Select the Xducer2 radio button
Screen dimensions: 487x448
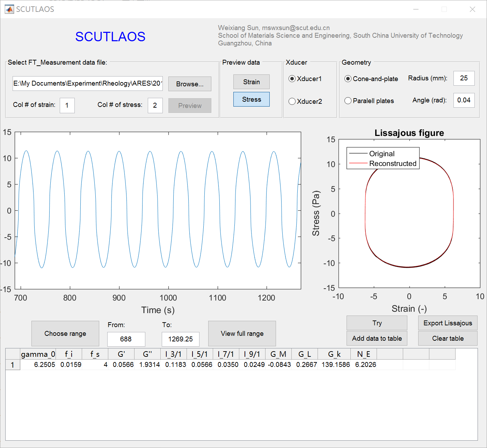pyautogui.click(x=292, y=101)
